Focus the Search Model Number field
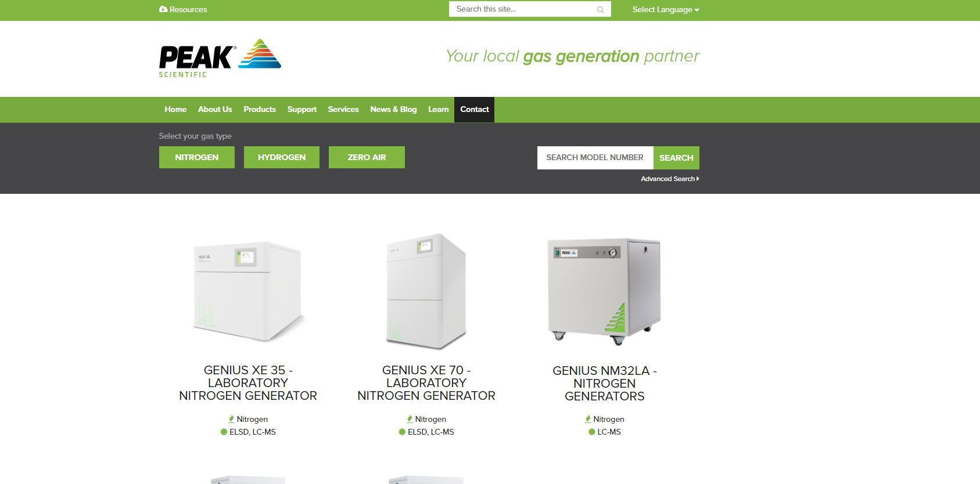The image size is (980, 484). point(595,158)
